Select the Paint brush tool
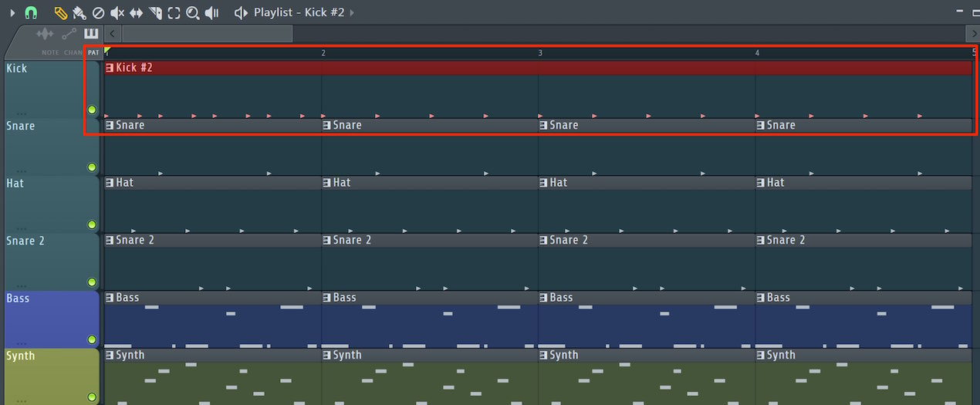 point(79,12)
